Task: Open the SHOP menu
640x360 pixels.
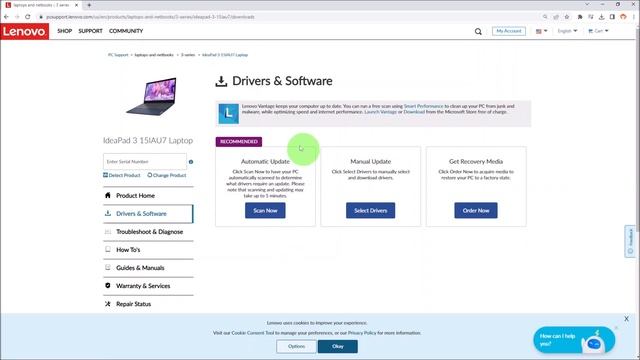Action: (x=64, y=31)
